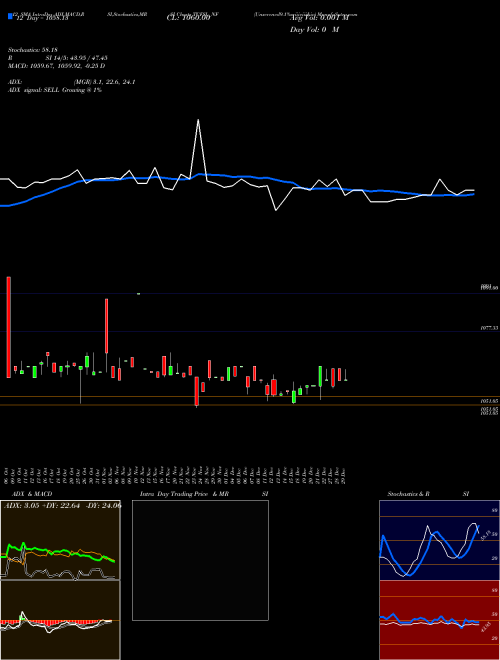The height and width of the screenshot is (660, 500).
Task: Click the 1053.95 support level label
Action: coord(489,401)
